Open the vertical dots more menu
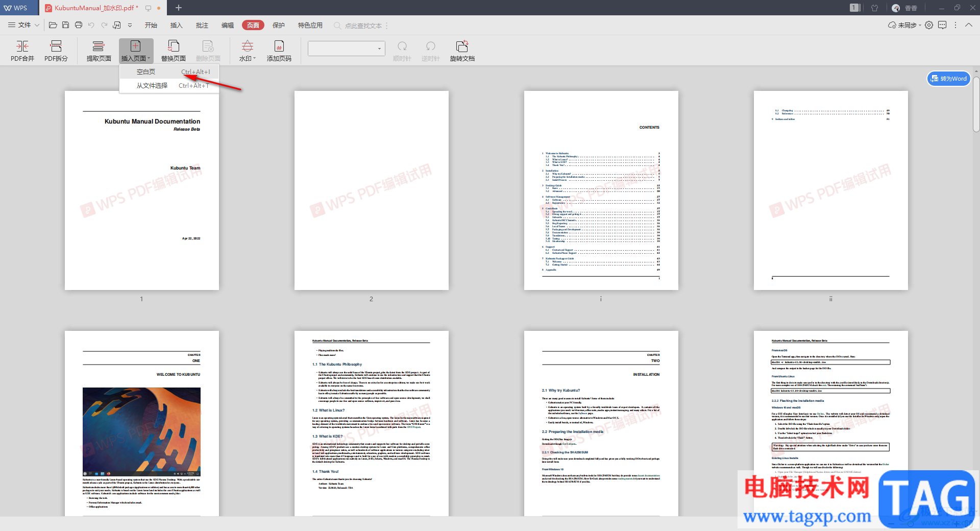 pos(955,25)
